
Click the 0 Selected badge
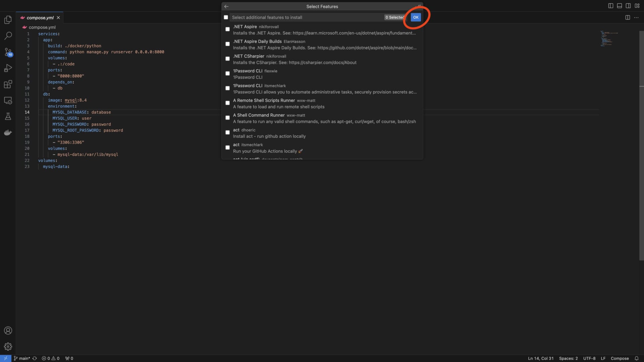[x=394, y=17]
